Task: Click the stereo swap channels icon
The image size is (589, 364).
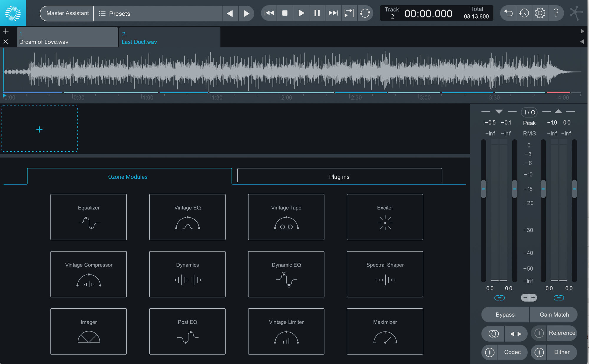Action: pyautogui.click(x=516, y=333)
